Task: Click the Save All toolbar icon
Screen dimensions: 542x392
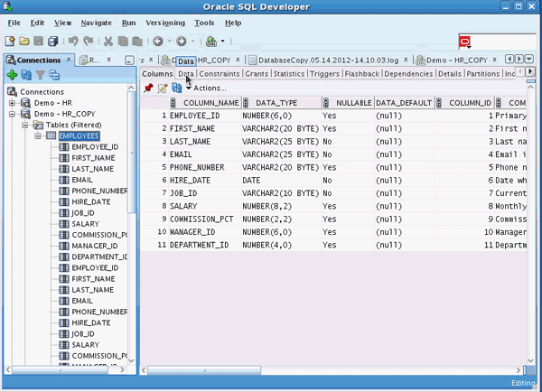Action: coord(53,42)
